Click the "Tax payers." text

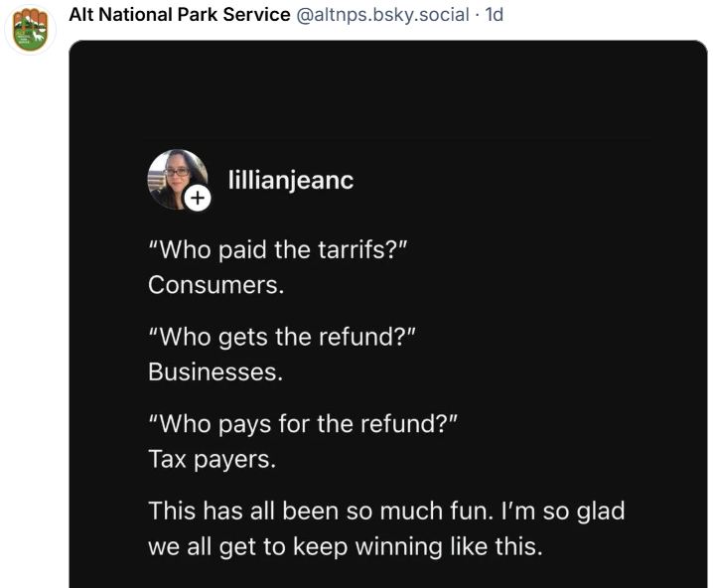[x=212, y=459]
